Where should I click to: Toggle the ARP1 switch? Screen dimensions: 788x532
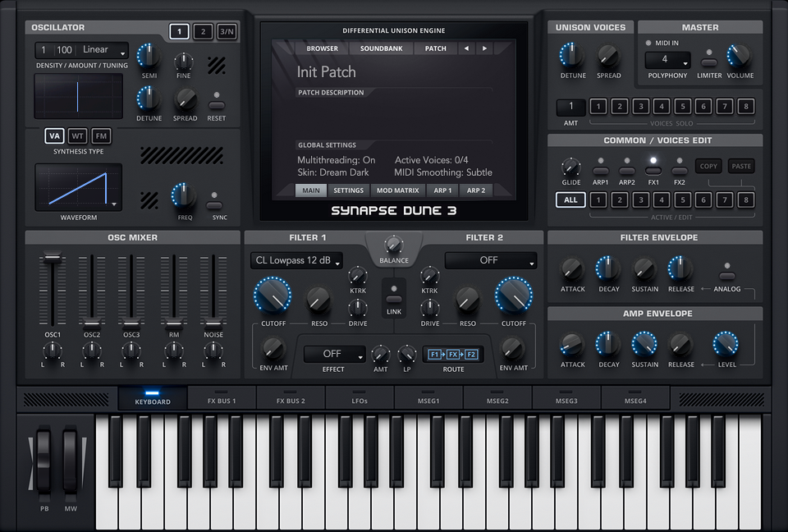point(601,171)
